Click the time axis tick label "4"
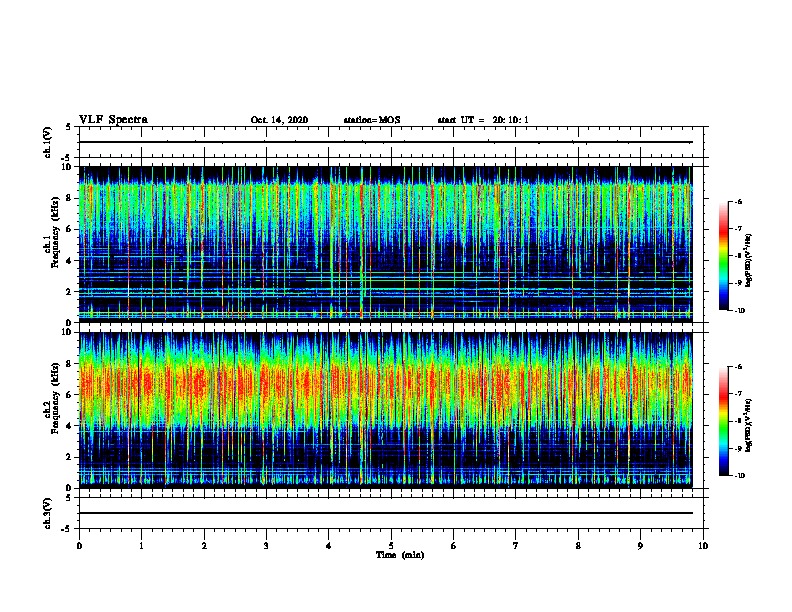The height and width of the screenshot is (612, 792). click(x=329, y=545)
